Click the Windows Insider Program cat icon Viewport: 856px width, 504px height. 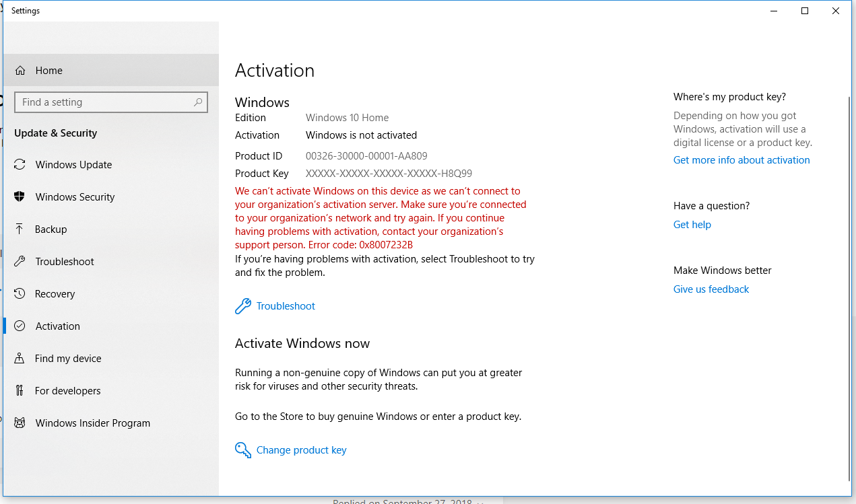(x=20, y=423)
